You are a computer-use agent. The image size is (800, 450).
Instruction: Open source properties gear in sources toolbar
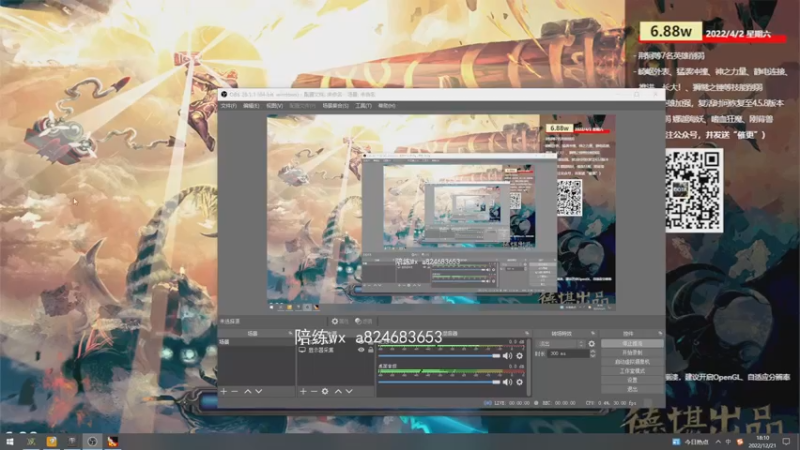(325, 391)
